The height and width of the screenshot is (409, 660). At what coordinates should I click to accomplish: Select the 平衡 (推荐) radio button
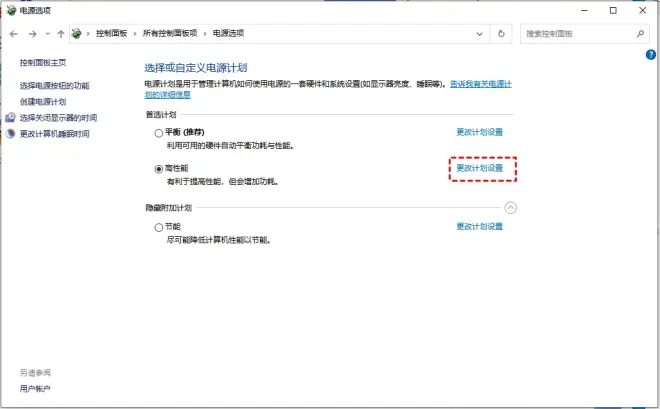159,133
